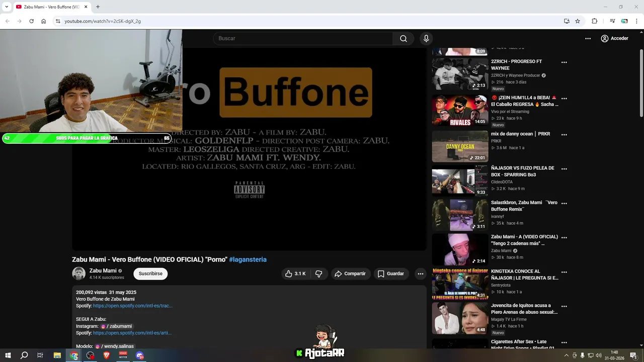This screenshot has height=362, width=644.
Task: Click Acceder to sign in
Action: click(614, 38)
